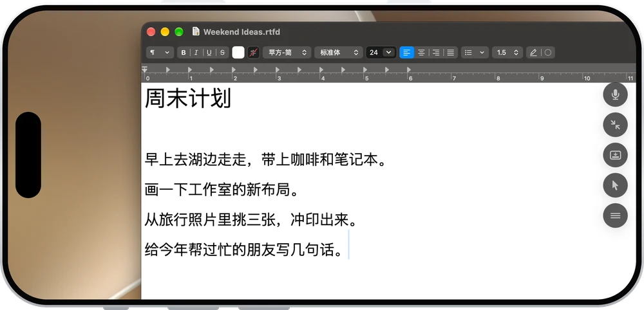The image size is (644, 310).
Task: Toggle bold formatting
Action: 184,53
